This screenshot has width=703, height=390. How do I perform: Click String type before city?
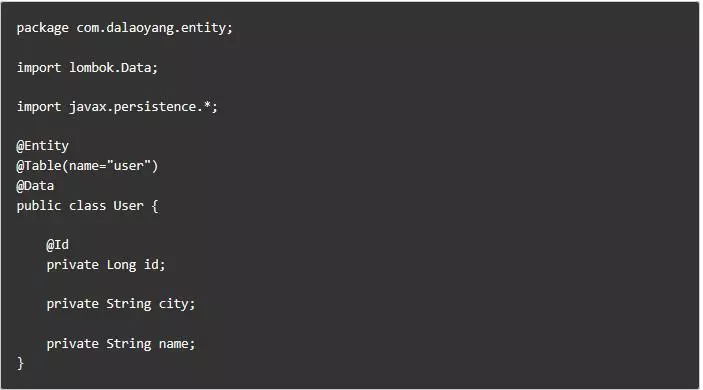point(129,304)
